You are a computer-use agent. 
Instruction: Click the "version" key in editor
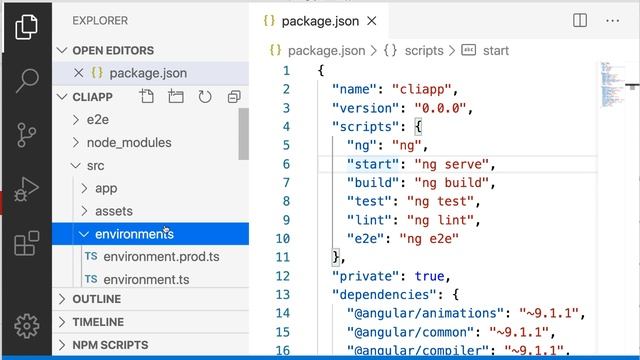[x=365, y=108]
